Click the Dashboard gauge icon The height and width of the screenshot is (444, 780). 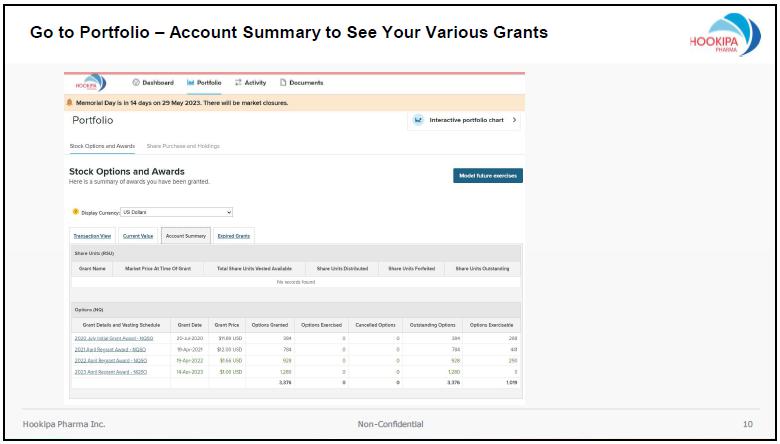pos(136,83)
